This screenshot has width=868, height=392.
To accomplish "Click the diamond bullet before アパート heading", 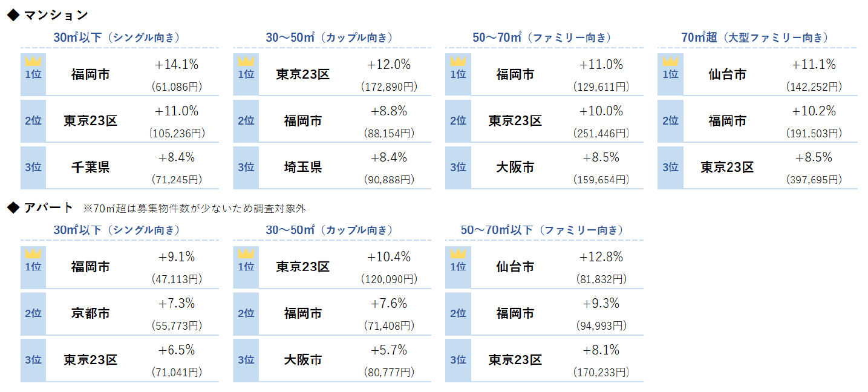I will [13, 208].
